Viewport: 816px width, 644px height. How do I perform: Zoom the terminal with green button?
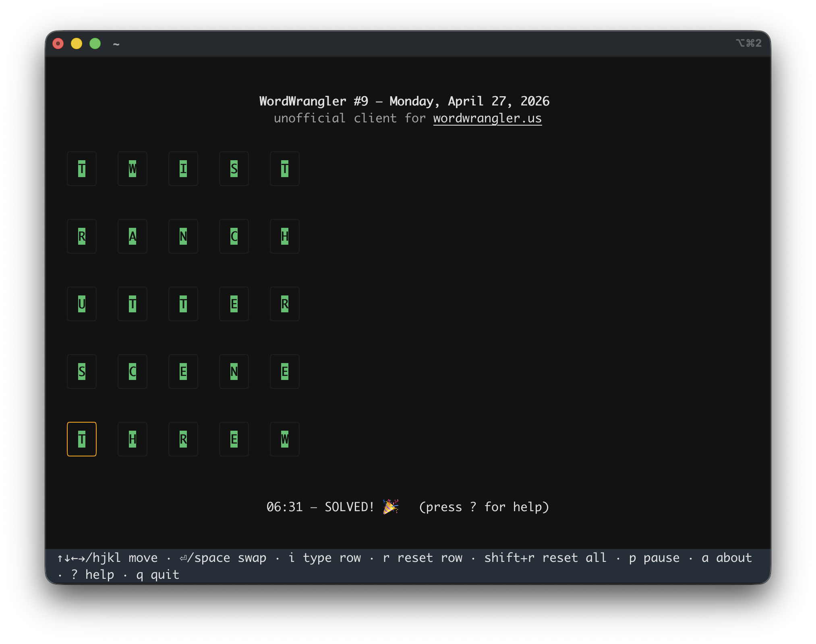[95, 43]
